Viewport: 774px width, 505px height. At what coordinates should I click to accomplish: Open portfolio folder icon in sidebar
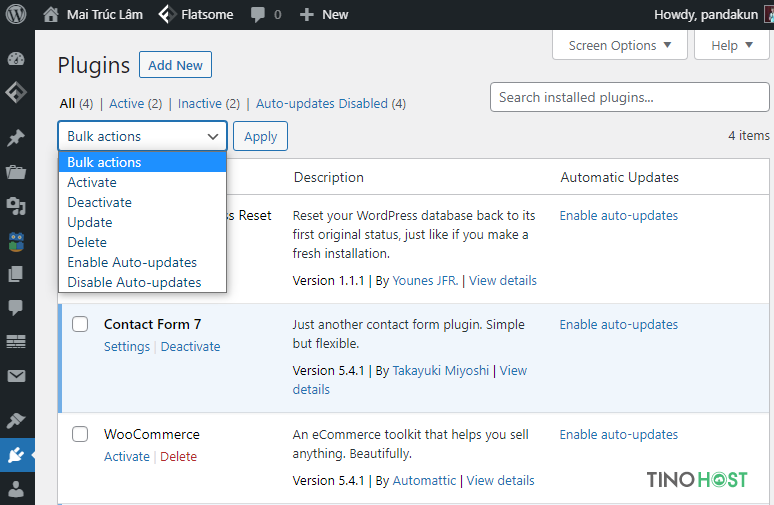tap(16, 172)
